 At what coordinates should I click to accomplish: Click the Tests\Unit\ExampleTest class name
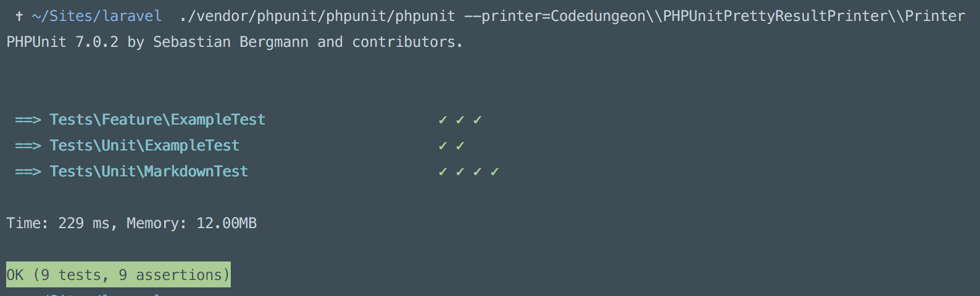(144, 146)
